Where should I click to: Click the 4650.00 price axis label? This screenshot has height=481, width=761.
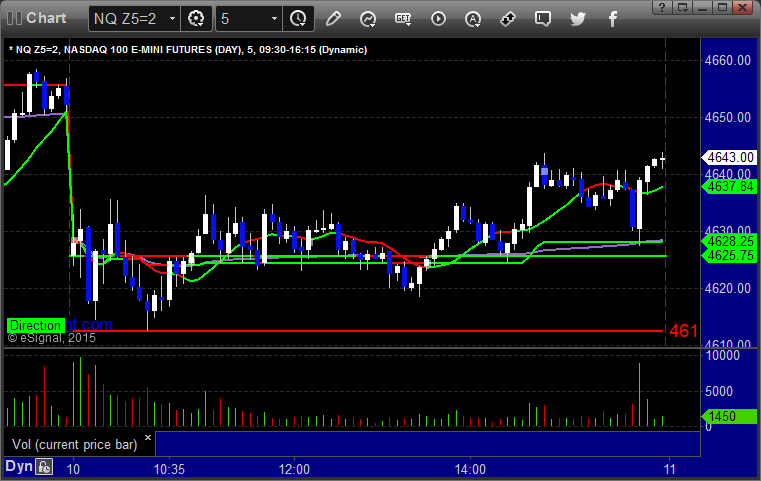click(728, 117)
